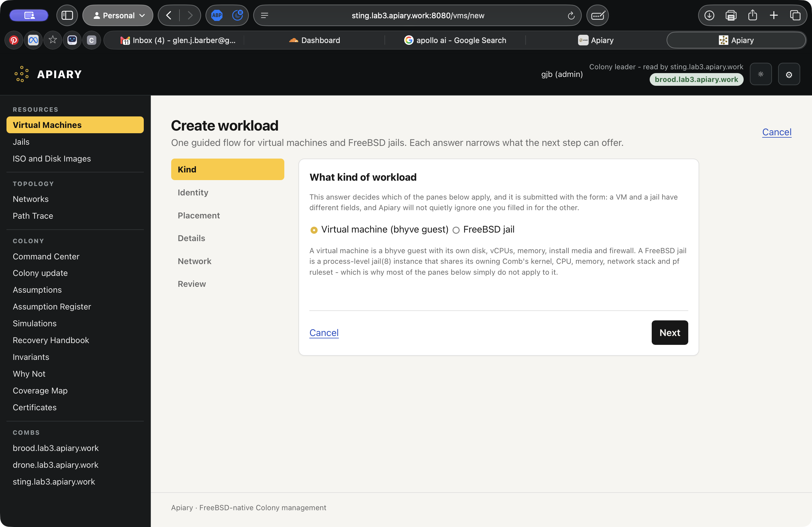Click the Apiary logo in the header
Screen dimensions: 812x527
(x=47, y=74)
